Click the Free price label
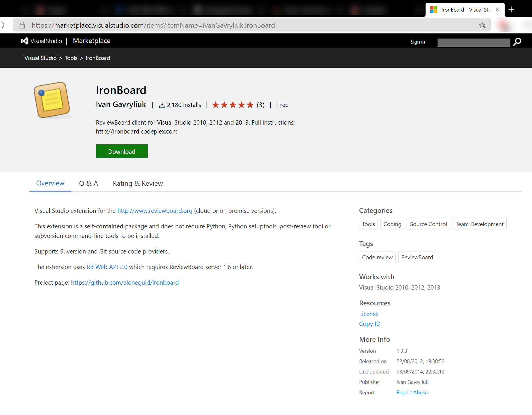This screenshot has width=532, height=415. coord(283,105)
